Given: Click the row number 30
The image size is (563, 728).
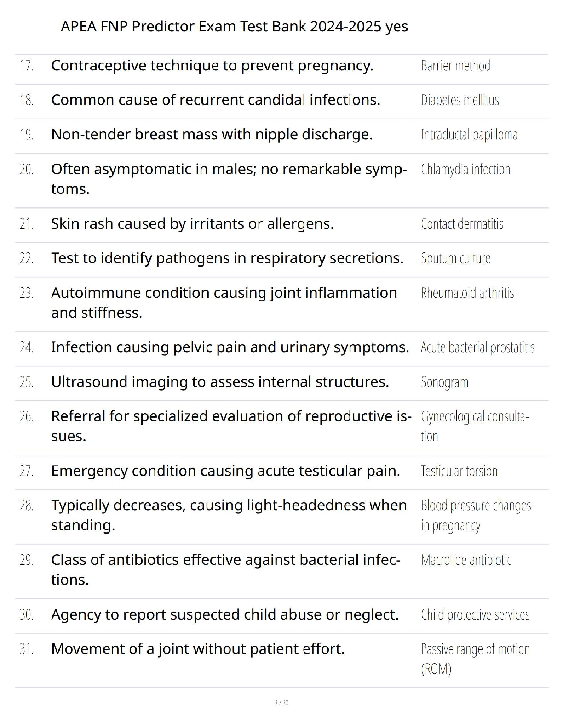Looking at the screenshot, I should 27,615.
